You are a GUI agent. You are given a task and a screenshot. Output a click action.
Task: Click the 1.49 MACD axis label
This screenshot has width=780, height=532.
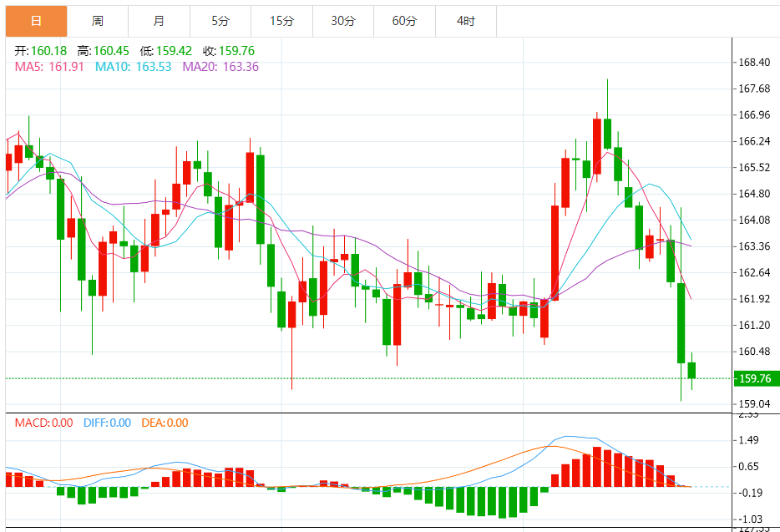748,440
